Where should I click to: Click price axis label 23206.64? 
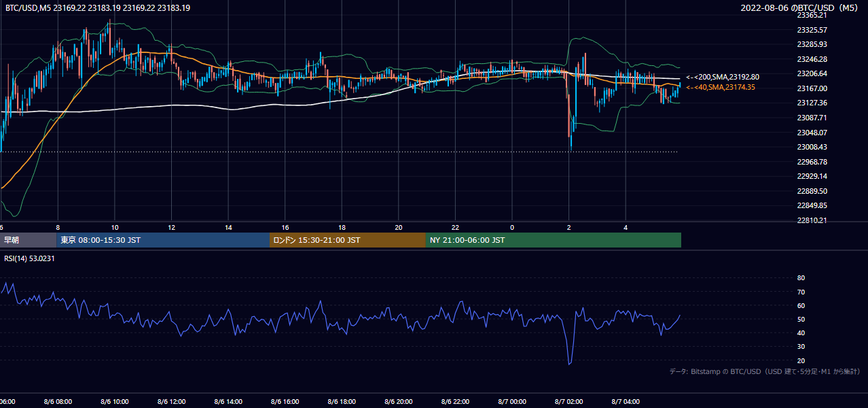point(812,73)
